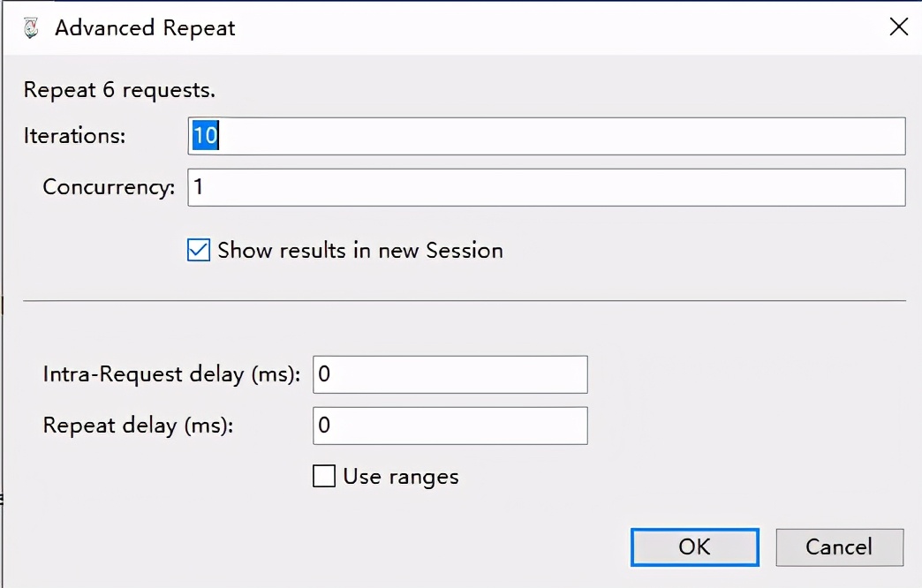Click the "Repeat 6 requests." text
This screenshot has width=922, height=588.
point(119,90)
